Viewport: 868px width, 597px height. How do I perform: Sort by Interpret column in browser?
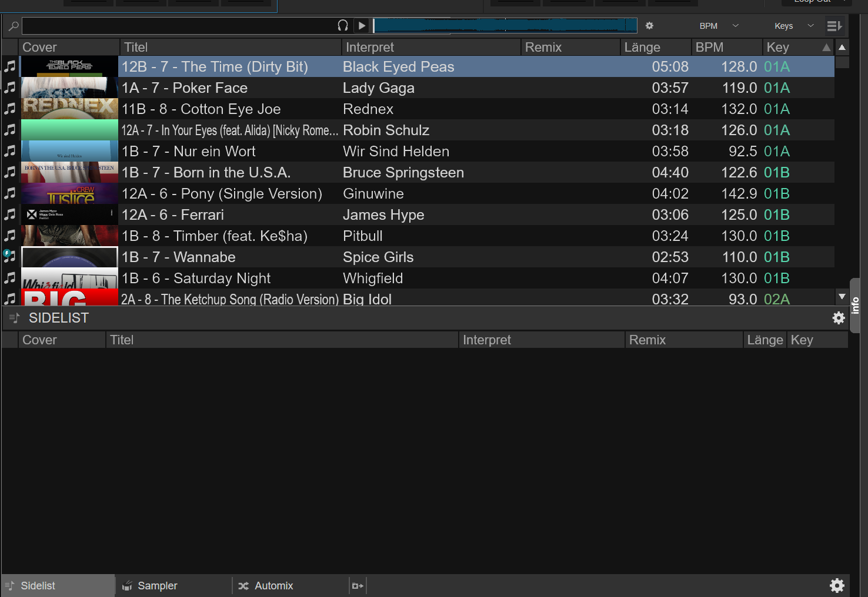431,47
